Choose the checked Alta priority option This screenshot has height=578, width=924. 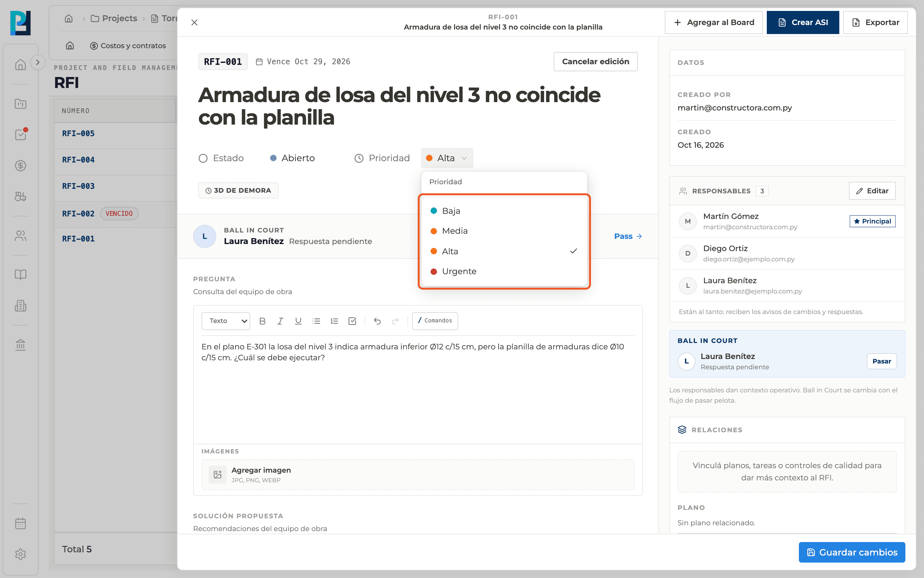coord(504,251)
